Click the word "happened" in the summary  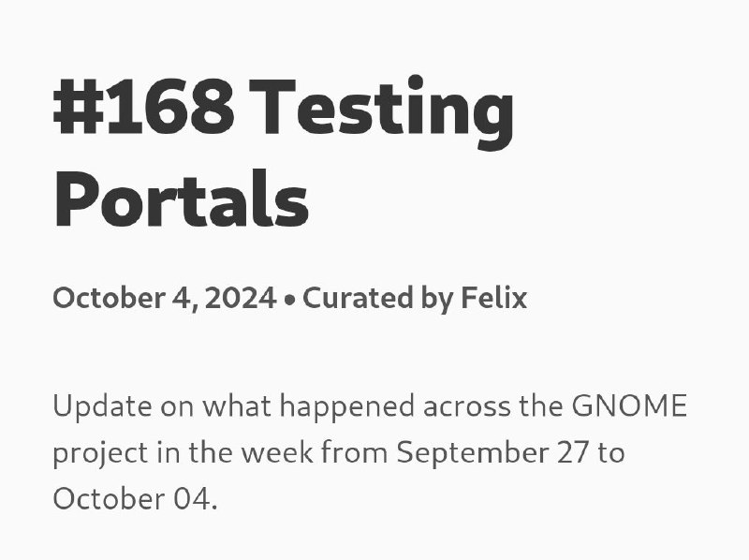347,407
